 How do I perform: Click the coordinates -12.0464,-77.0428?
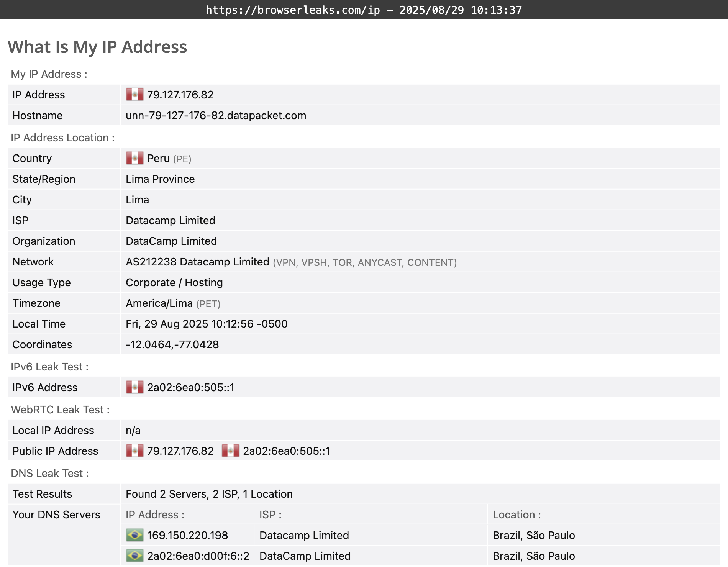tap(172, 344)
